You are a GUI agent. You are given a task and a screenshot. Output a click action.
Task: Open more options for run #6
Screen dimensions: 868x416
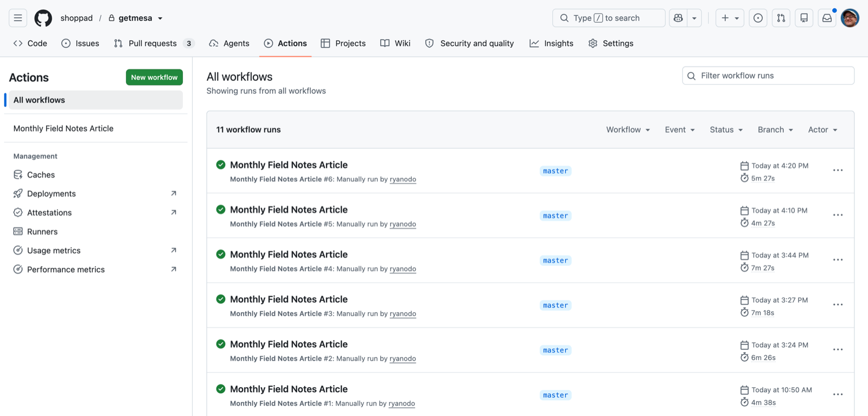coord(838,171)
